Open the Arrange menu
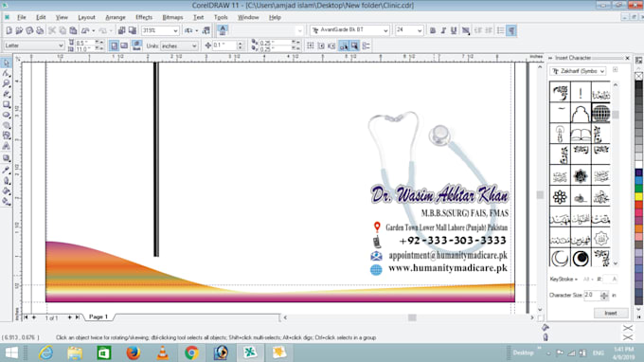The height and width of the screenshot is (362, 644). pyautogui.click(x=116, y=17)
